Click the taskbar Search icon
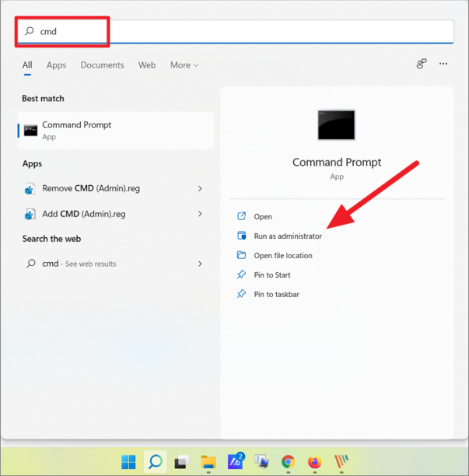This screenshot has height=476, width=469. 156,462
